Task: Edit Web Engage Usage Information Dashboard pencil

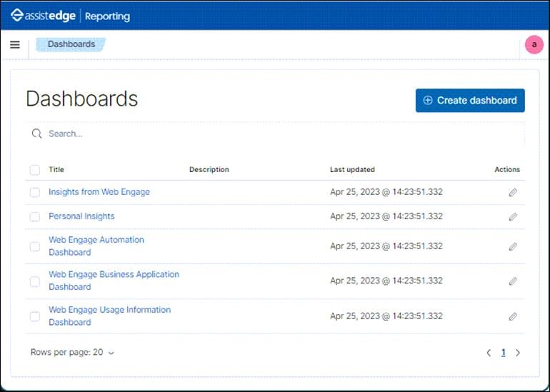Action: point(512,316)
